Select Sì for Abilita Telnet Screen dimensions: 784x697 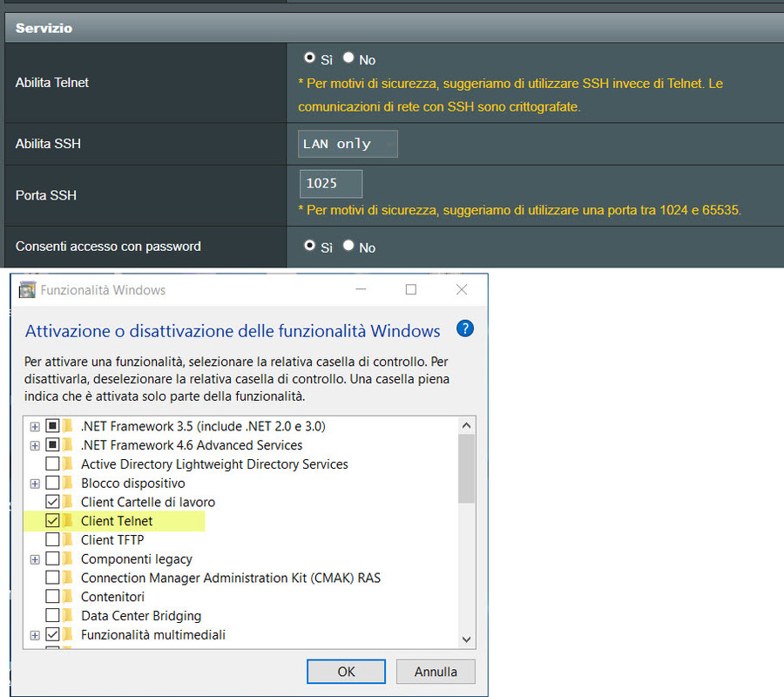click(x=309, y=58)
